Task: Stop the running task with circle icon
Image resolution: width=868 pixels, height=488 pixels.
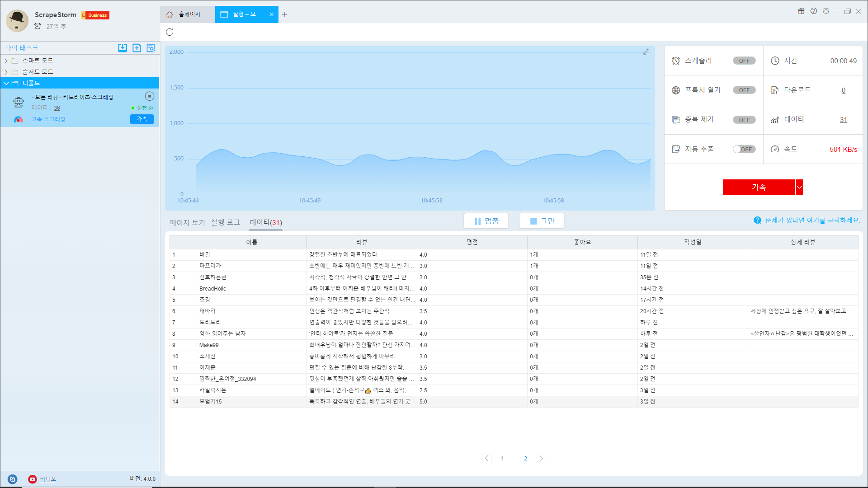Action: tap(150, 96)
